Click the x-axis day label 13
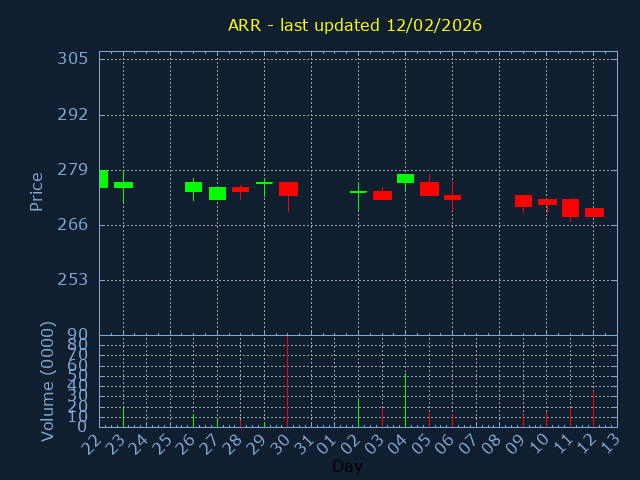Viewport: 640px width, 480px height. tap(609, 443)
